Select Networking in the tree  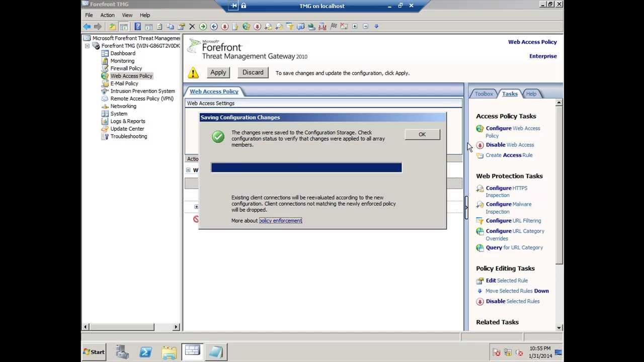click(123, 106)
